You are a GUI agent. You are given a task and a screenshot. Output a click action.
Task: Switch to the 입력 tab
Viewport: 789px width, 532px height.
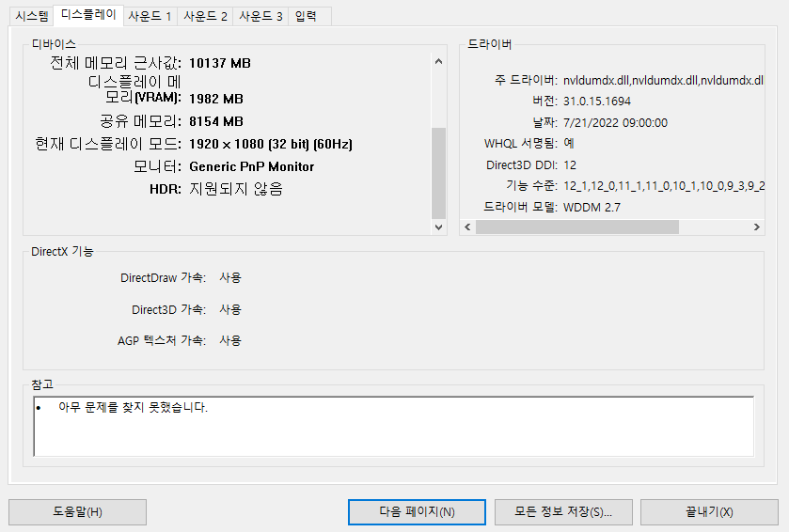click(306, 16)
